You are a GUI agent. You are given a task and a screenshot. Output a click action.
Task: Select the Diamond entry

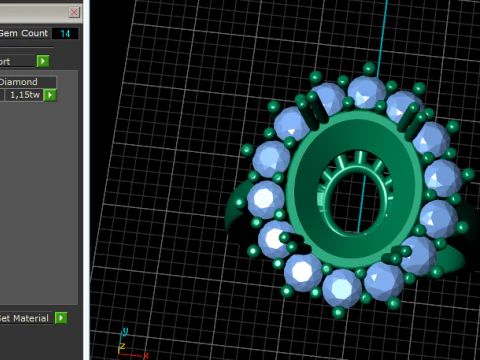point(28,82)
